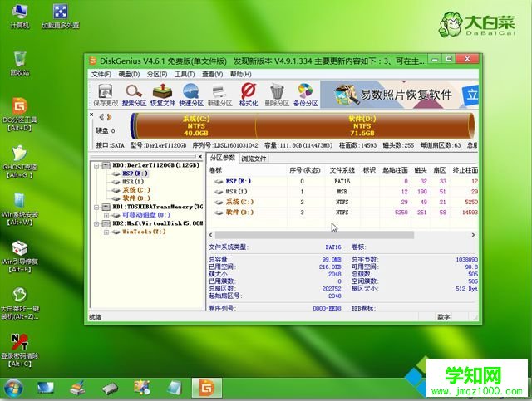
Task: Click 软件(D:) row in partition table
Action: tap(343, 213)
